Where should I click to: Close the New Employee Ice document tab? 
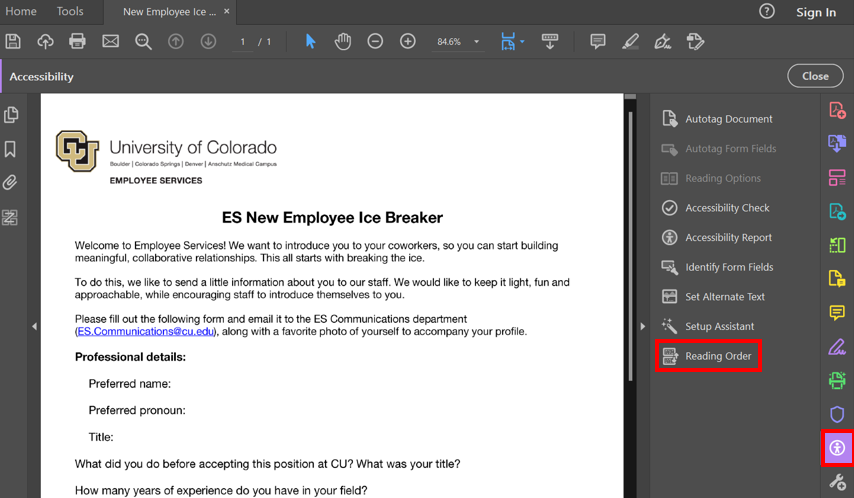(227, 11)
